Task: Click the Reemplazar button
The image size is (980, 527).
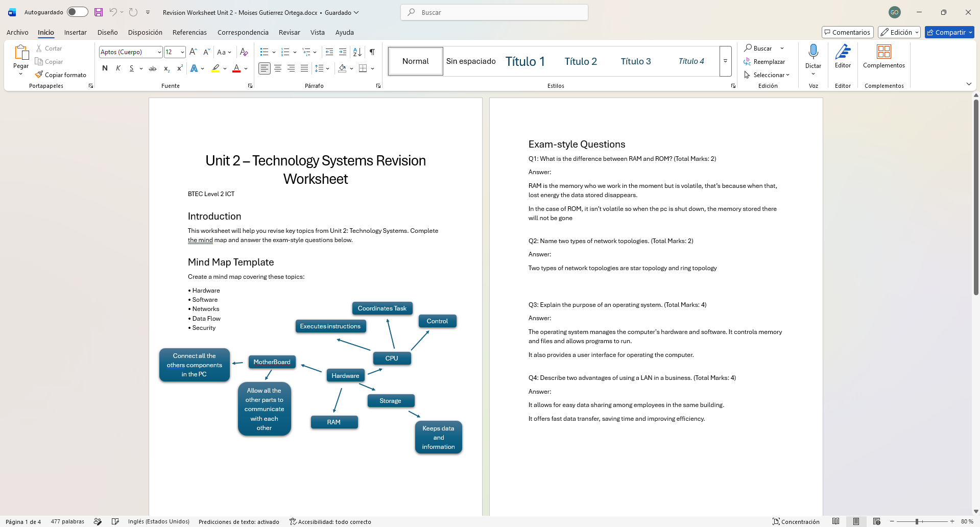Action: (764, 61)
